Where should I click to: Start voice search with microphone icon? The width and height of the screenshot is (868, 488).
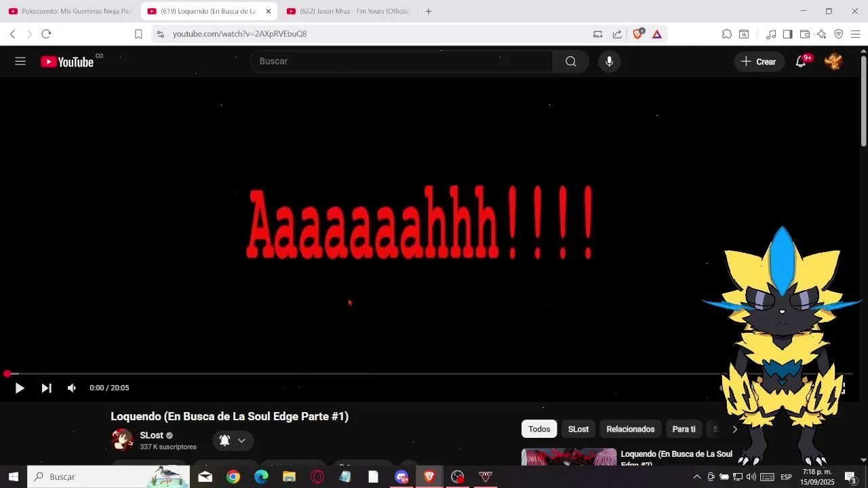click(x=609, y=62)
